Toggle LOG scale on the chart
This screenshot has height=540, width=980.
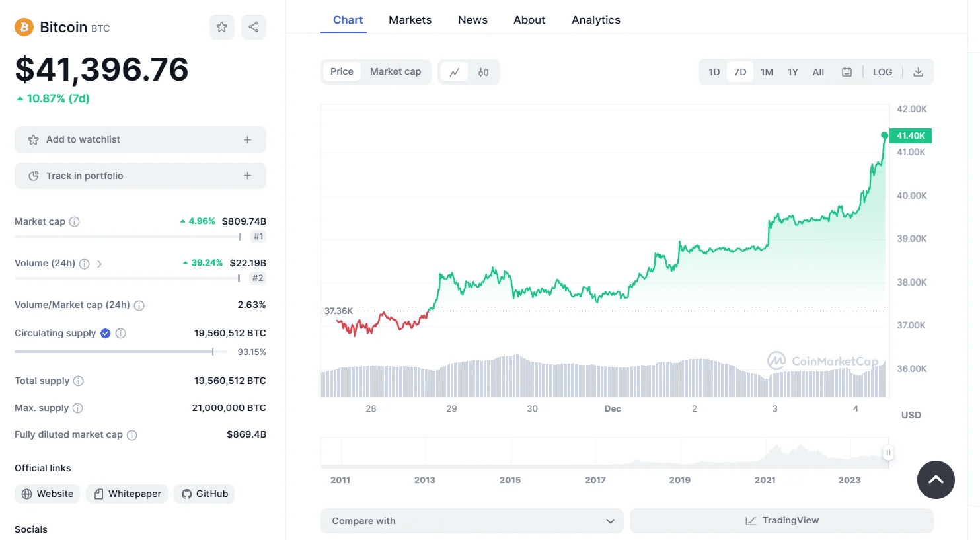click(x=882, y=72)
